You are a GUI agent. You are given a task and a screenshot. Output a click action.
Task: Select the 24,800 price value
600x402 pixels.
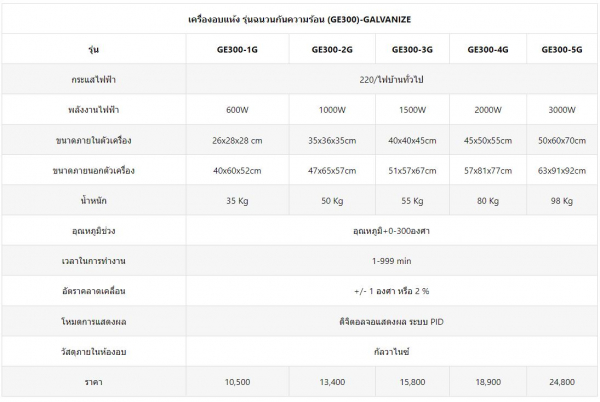tap(562, 382)
